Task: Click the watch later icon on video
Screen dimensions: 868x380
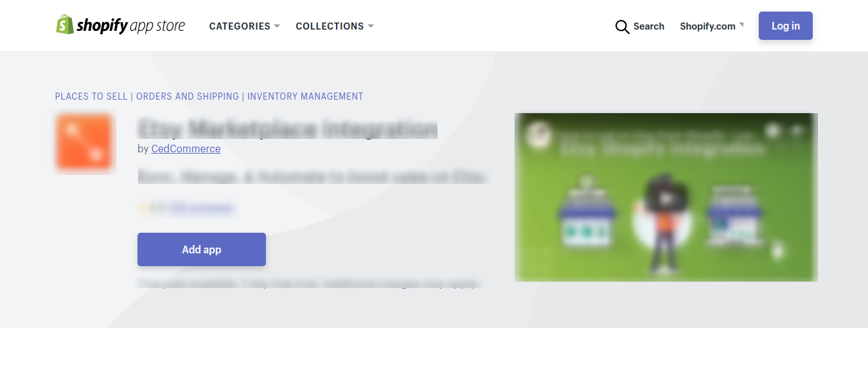Action: (x=773, y=131)
